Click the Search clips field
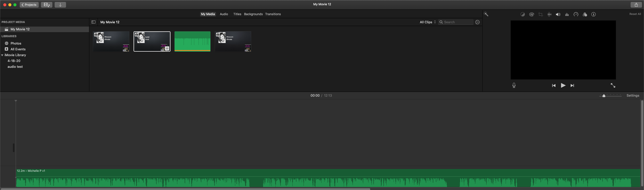 click(456, 22)
